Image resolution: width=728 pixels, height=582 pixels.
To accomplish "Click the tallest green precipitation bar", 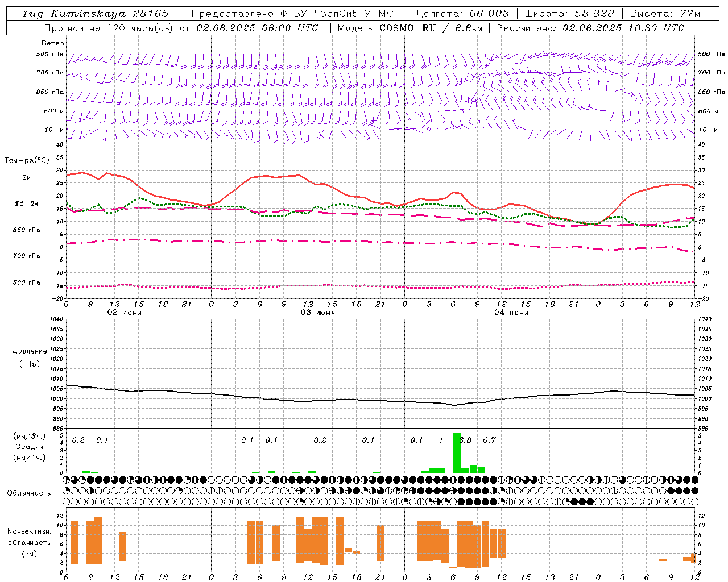I will pyautogui.click(x=457, y=452).
